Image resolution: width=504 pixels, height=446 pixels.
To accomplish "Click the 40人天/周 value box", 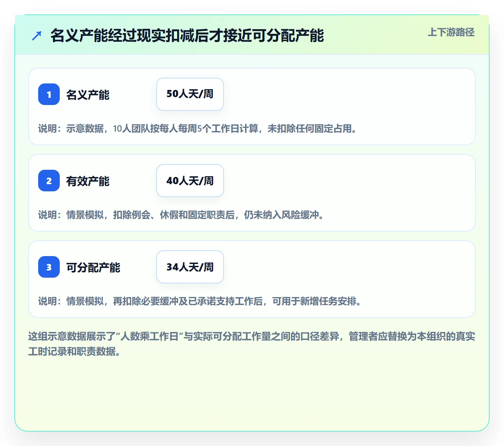I will 190,181.
